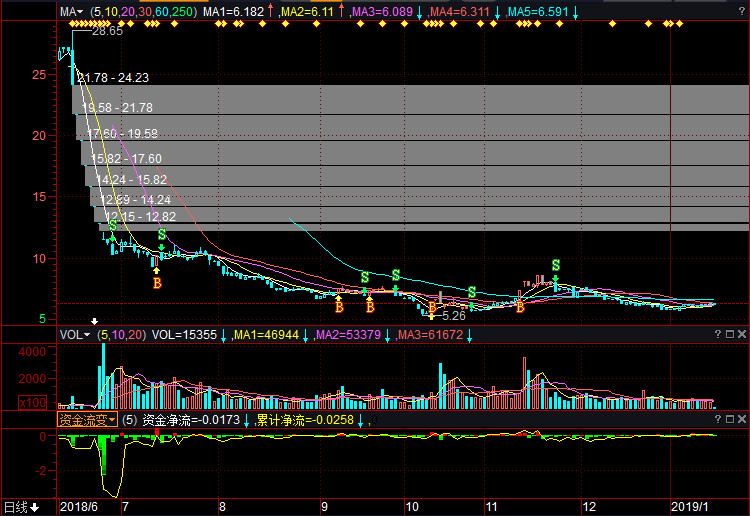The width and height of the screenshot is (750, 516).
Task: Close the VOL indicator panel
Action: pos(741,335)
